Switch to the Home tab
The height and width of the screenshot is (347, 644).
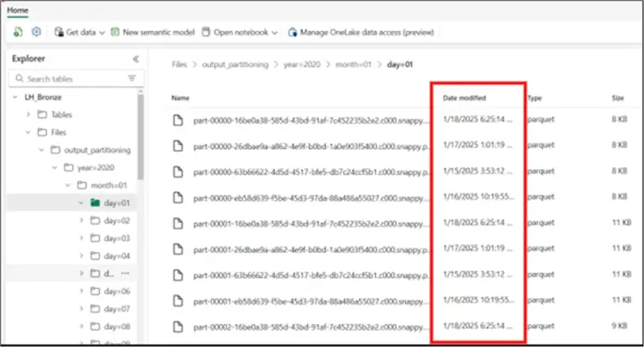(18, 9)
